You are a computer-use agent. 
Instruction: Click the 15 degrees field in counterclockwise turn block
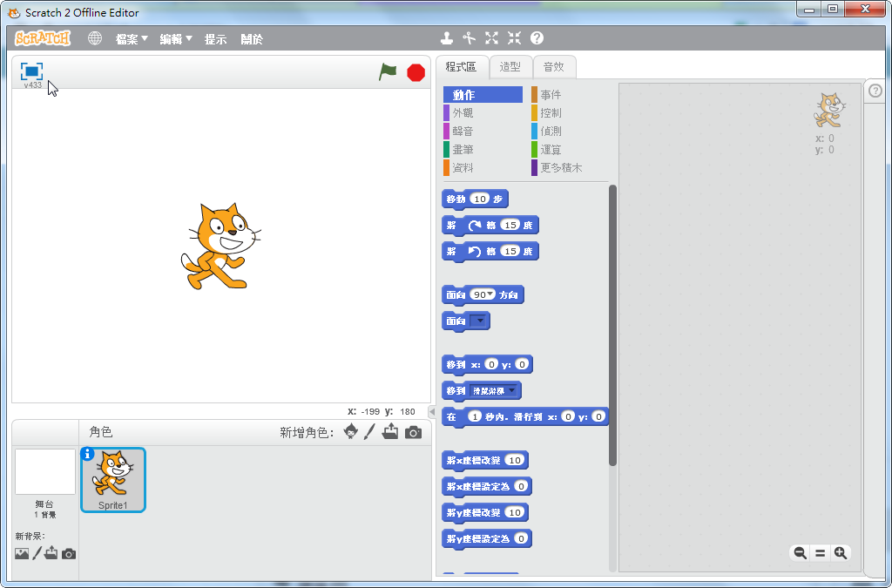[510, 251]
